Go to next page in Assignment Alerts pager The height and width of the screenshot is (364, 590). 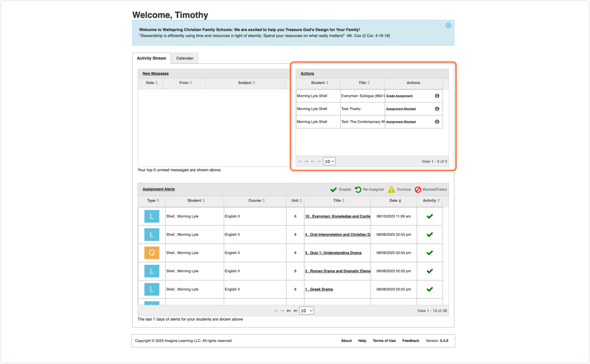point(289,311)
